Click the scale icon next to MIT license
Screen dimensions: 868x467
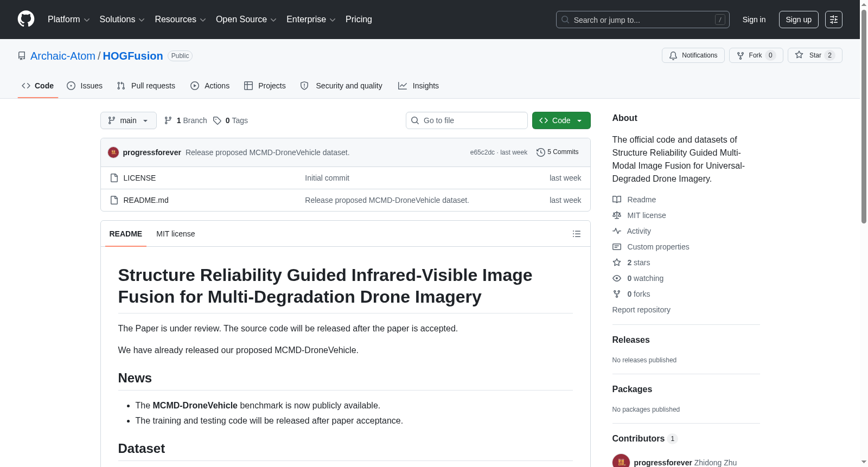click(x=617, y=215)
